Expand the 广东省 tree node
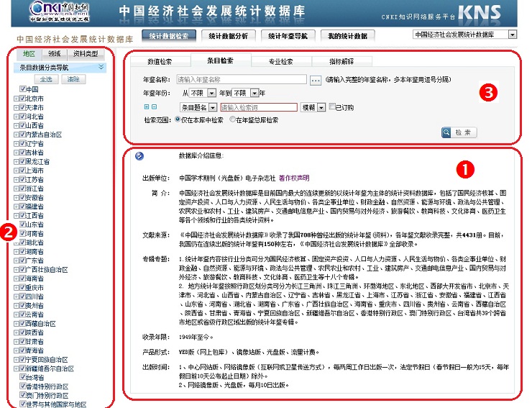The image size is (532, 408). coord(17,260)
